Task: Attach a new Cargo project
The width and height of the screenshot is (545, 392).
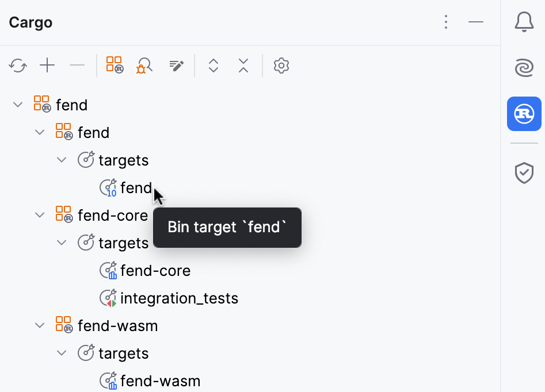Action: pos(47,66)
